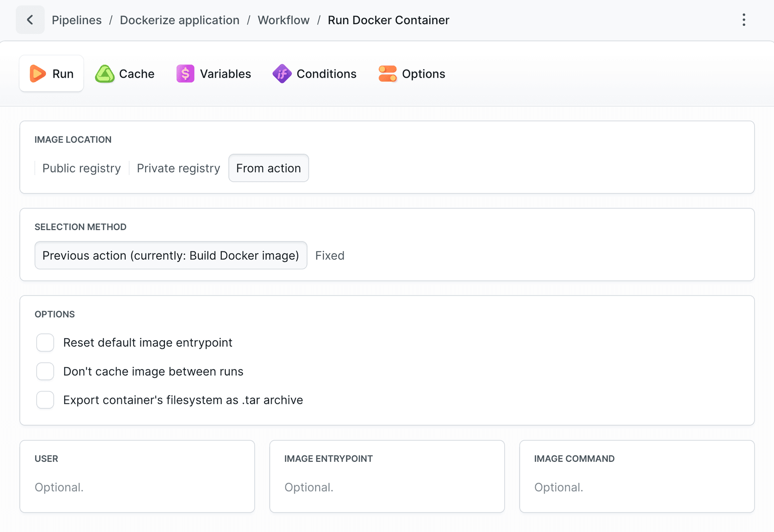Go to Workflow breadcrumb
The width and height of the screenshot is (774, 532).
pos(284,20)
